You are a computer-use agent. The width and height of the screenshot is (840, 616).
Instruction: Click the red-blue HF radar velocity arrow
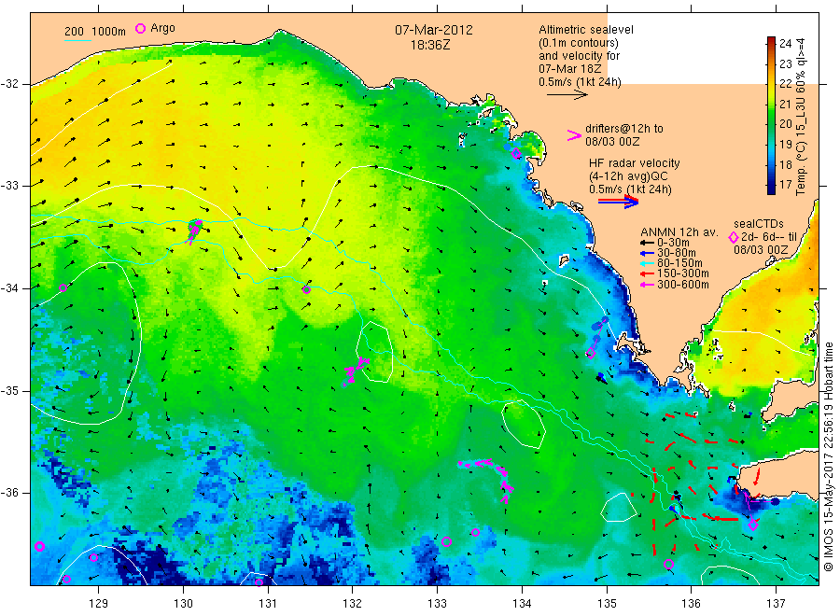click(618, 202)
